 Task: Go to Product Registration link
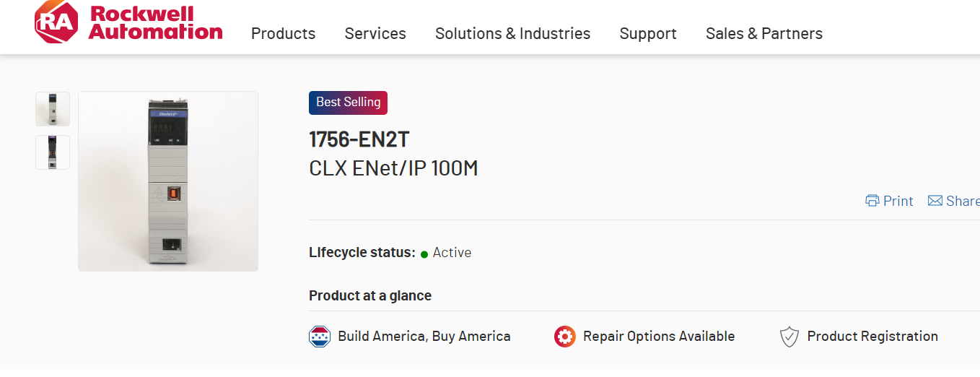coord(872,337)
